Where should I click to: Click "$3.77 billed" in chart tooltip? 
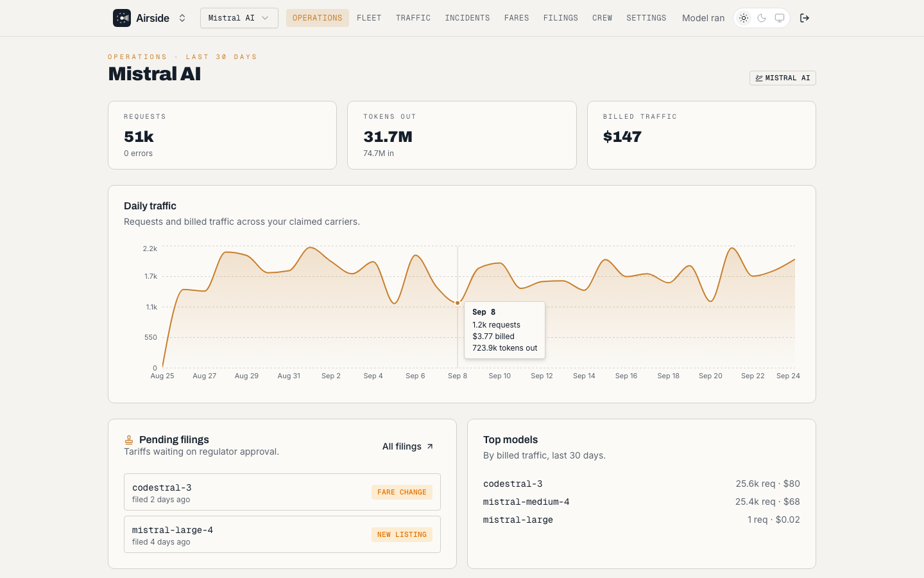[x=493, y=337]
